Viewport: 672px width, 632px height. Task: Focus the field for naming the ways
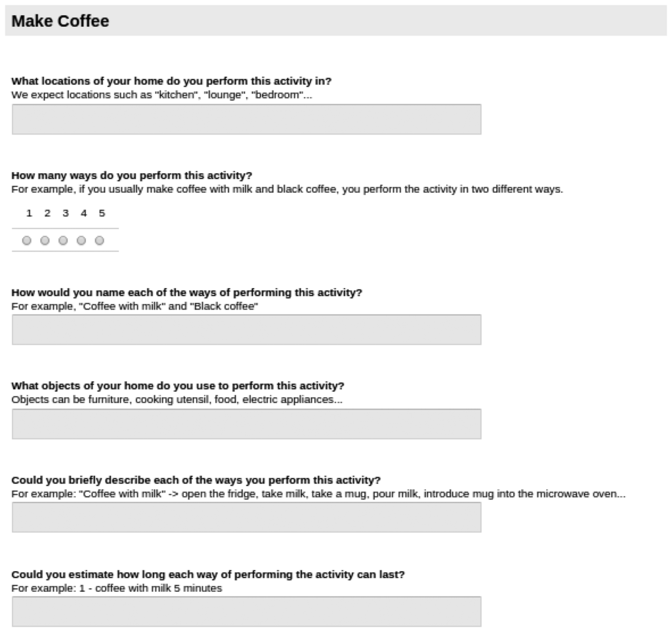[246, 329]
